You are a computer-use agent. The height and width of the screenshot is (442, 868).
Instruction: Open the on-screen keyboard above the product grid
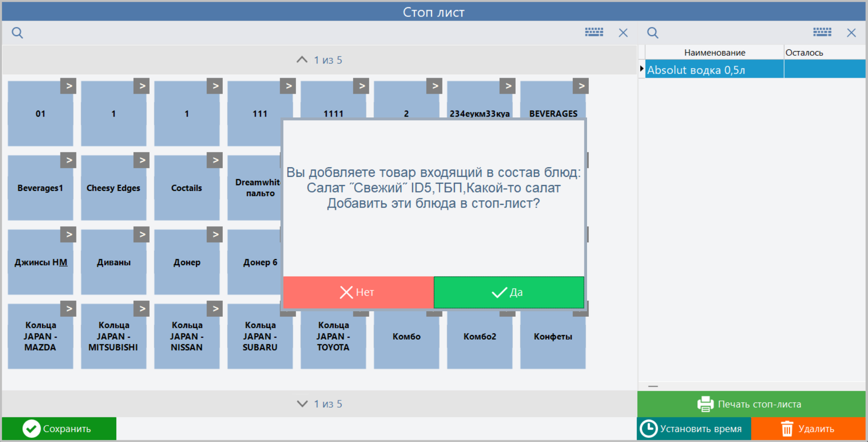click(593, 32)
